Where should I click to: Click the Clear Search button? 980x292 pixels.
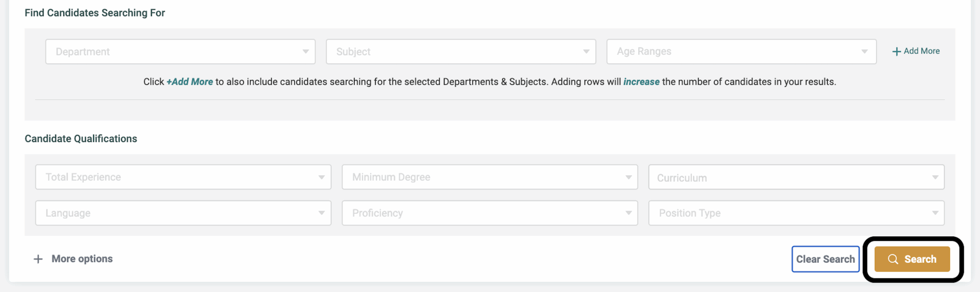pyautogui.click(x=825, y=259)
